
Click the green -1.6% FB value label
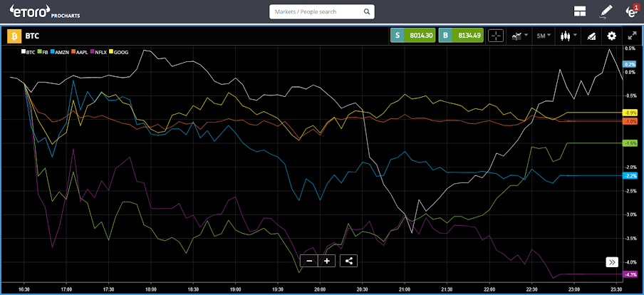point(630,143)
